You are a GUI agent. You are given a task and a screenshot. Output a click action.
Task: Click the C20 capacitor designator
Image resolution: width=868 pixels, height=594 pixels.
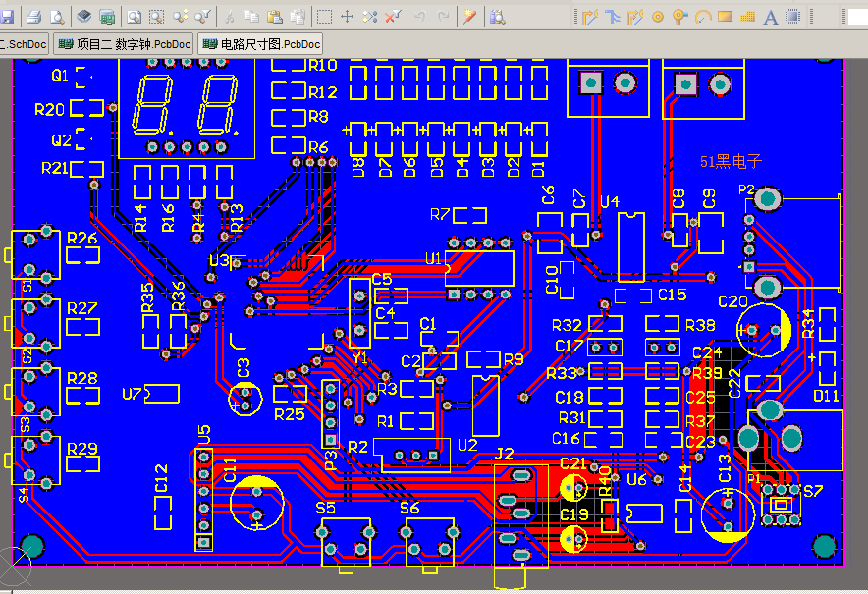(x=732, y=301)
